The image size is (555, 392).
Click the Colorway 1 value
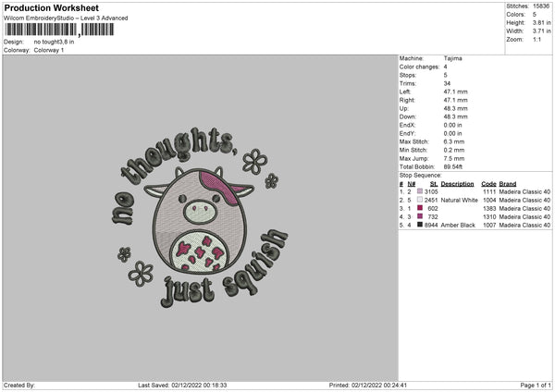pos(49,50)
